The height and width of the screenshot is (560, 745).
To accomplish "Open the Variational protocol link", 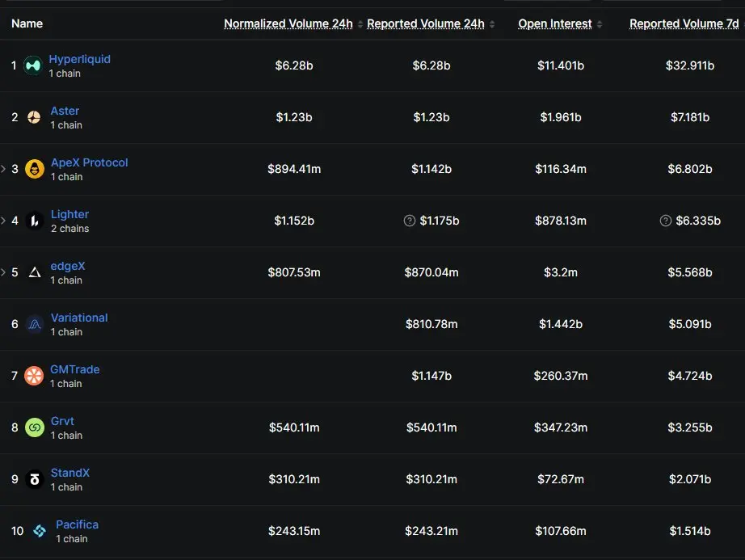I will pos(79,318).
